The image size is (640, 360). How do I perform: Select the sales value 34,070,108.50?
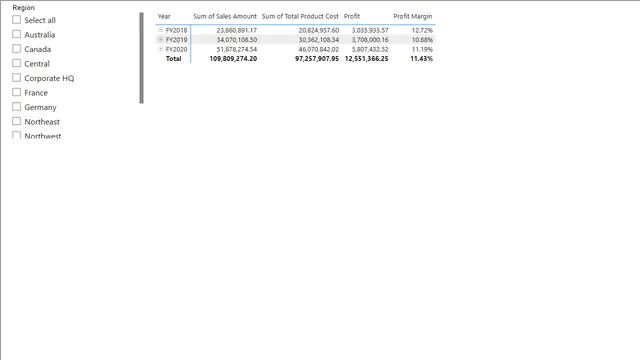(237, 40)
